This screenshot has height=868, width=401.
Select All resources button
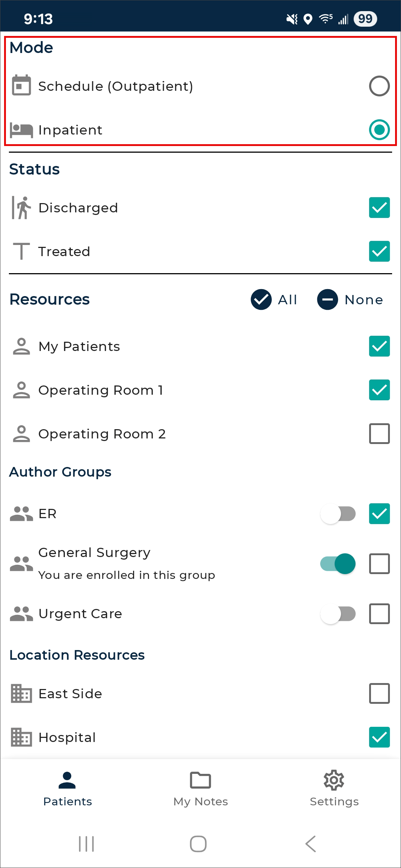[x=274, y=299]
